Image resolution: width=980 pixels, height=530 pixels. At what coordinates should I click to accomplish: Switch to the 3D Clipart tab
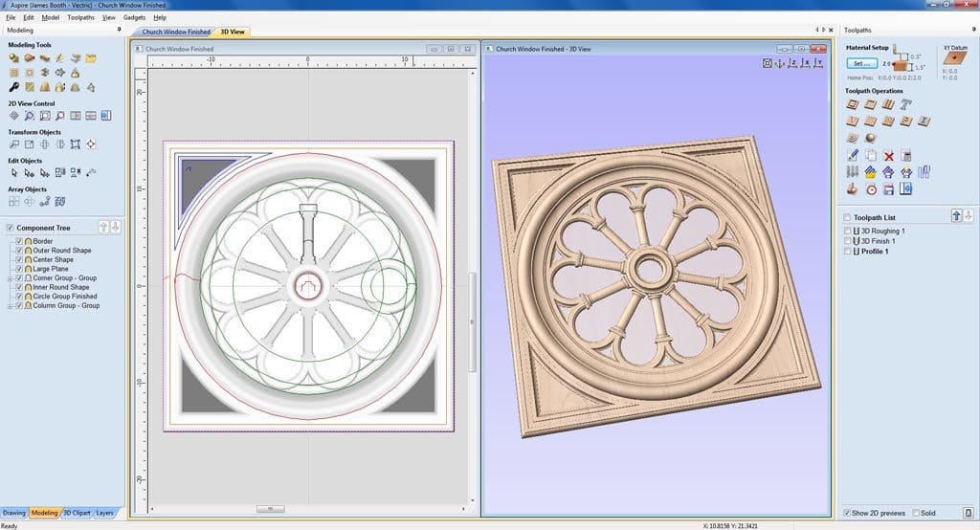point(77,513)
